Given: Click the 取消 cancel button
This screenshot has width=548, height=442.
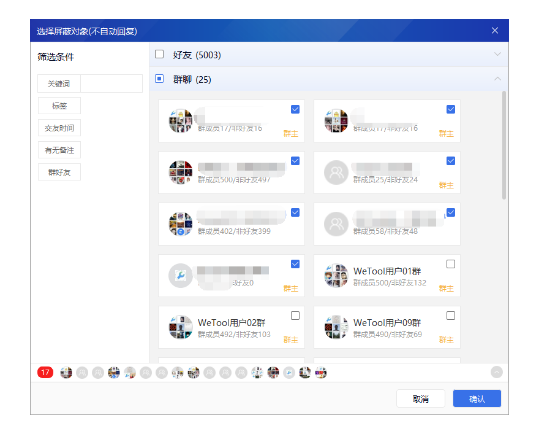Looking at the screenshot, I should coord(420,399).
